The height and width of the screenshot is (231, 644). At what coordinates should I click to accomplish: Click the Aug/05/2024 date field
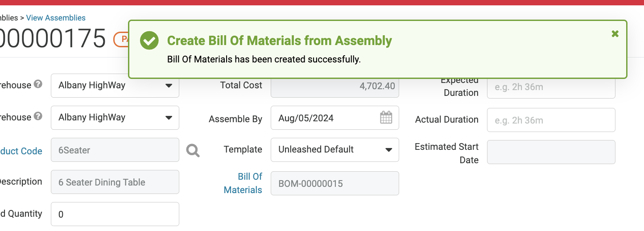(x=326, y=118)
